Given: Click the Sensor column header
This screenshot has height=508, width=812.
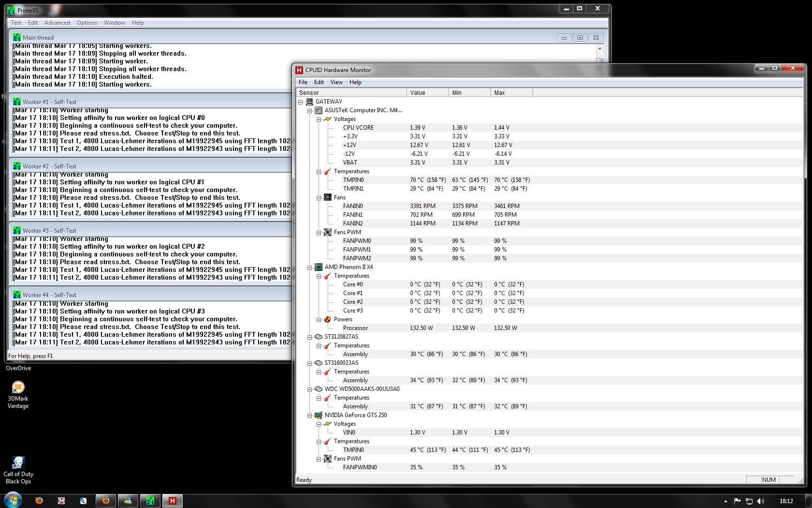Looking at the screenshot, I should (351, 92).
